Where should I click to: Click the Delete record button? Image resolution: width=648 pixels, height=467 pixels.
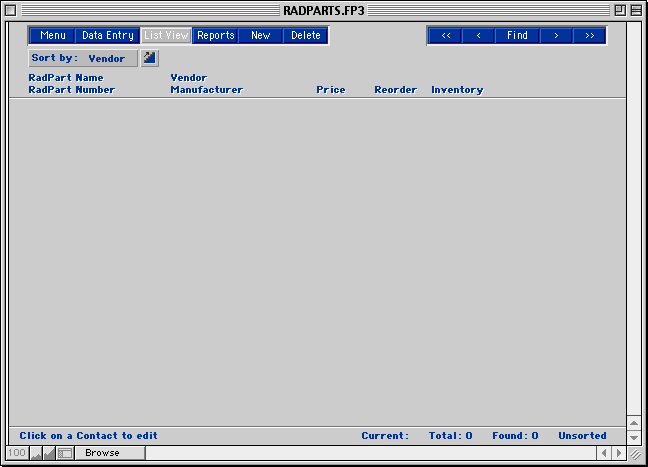(x=305, y=36)
